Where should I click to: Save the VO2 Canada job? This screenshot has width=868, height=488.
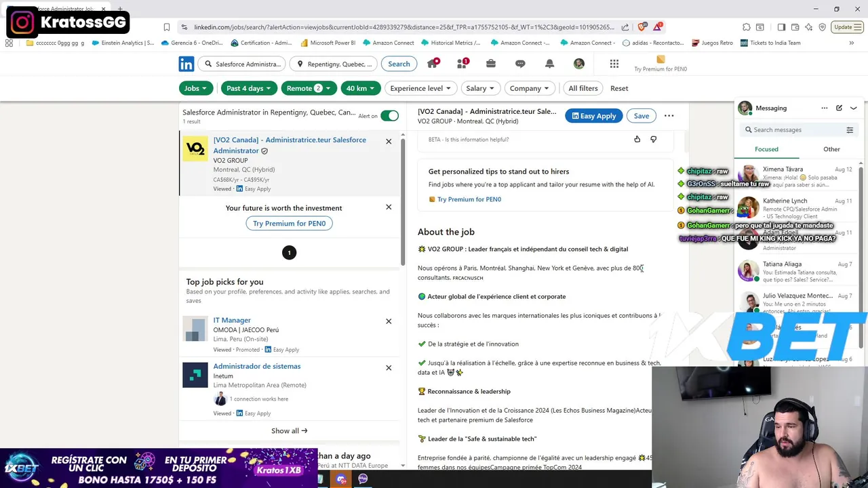642,116
